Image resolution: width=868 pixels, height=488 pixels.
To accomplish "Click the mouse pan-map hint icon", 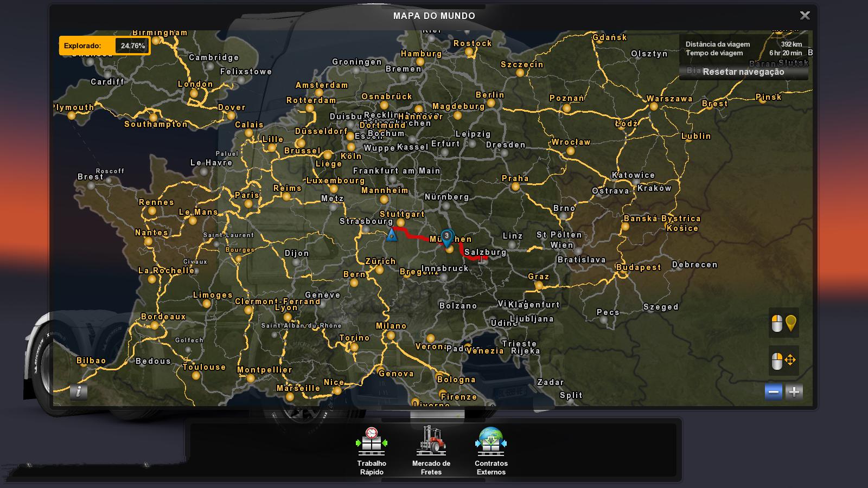I will coord(784,361).
